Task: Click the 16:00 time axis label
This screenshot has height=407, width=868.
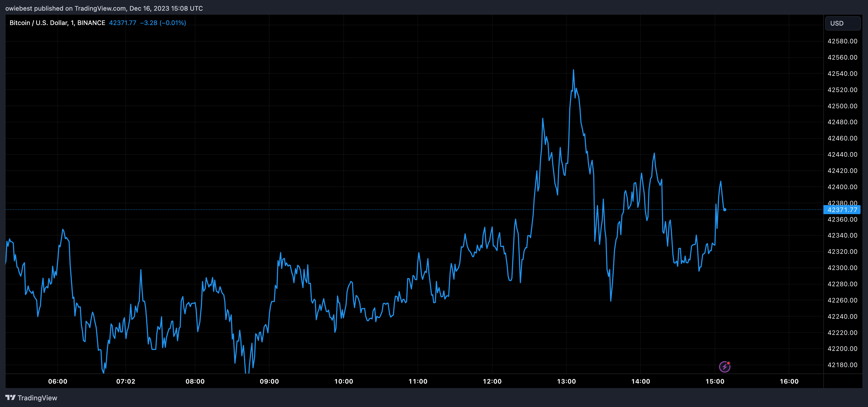Action: click(x=789, y=381)
